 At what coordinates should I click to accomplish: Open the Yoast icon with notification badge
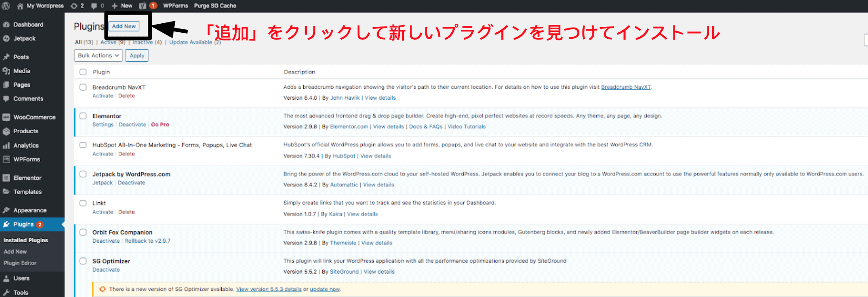[x=142, y=6]
